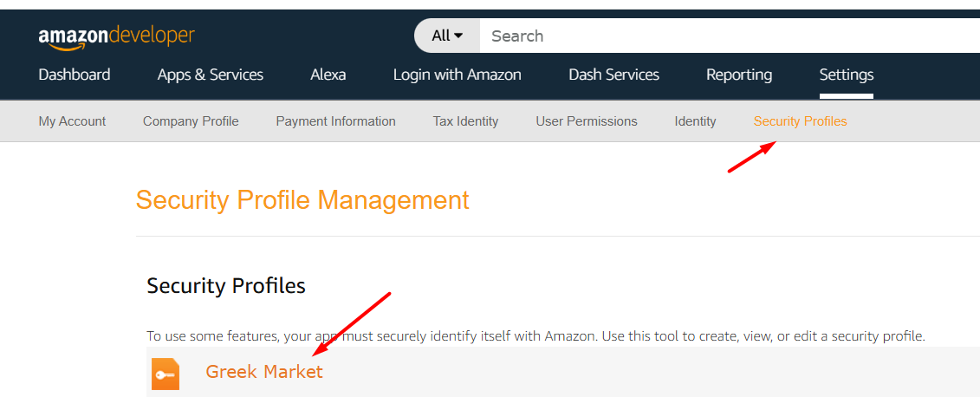Select the Payment Information tab

(335, 121)
